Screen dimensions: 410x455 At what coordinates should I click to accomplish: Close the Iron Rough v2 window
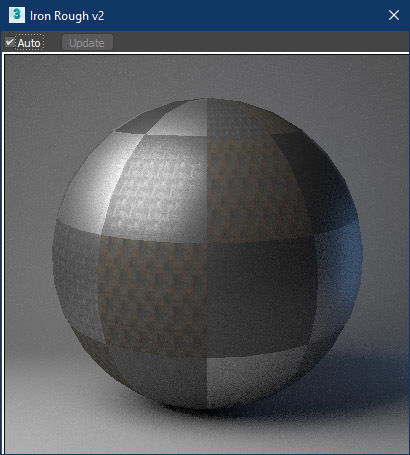click(x=394, y=15)
